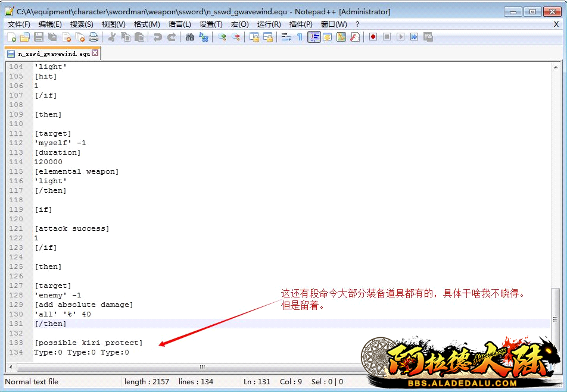Open Find with the binoculars icon
This screenshot has height=392, width=567.
click(189, 37)
